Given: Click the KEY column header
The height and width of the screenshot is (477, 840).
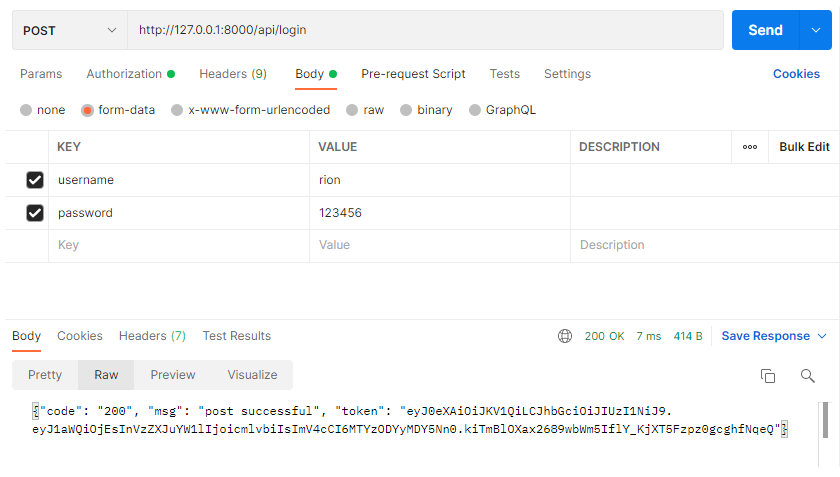Looking at the screenshot, I should click(x=69, y=147).
